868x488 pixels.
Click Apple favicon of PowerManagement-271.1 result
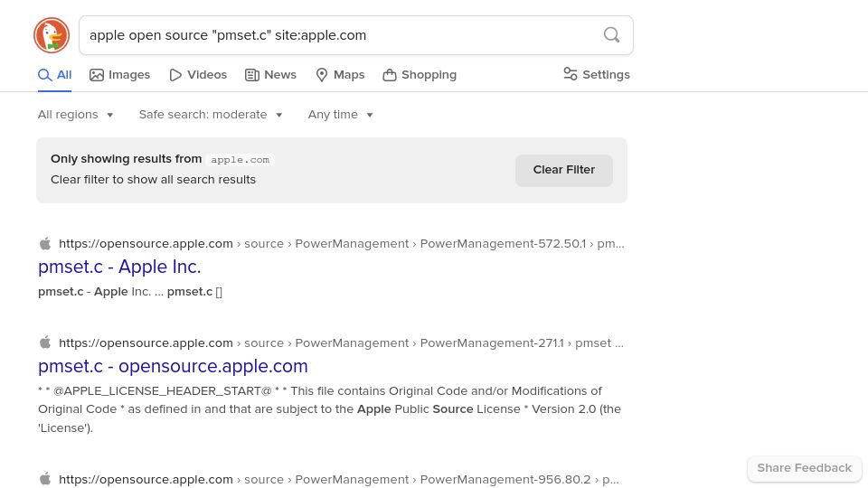45,343
